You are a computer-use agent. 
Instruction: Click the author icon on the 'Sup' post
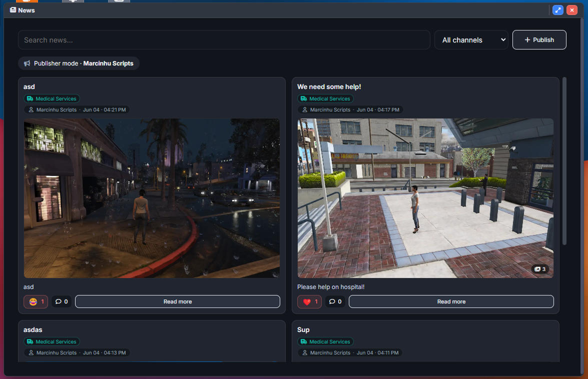pos(305,353)
